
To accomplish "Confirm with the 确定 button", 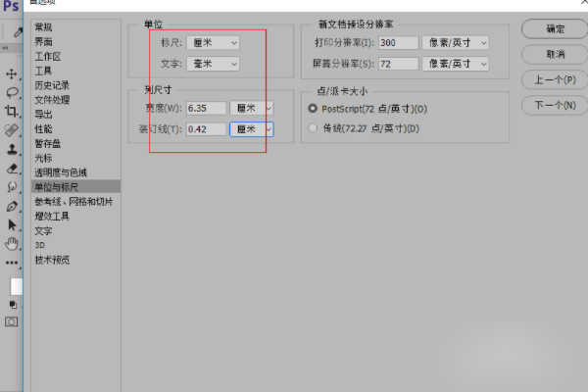I will click(x=555, y=28).
